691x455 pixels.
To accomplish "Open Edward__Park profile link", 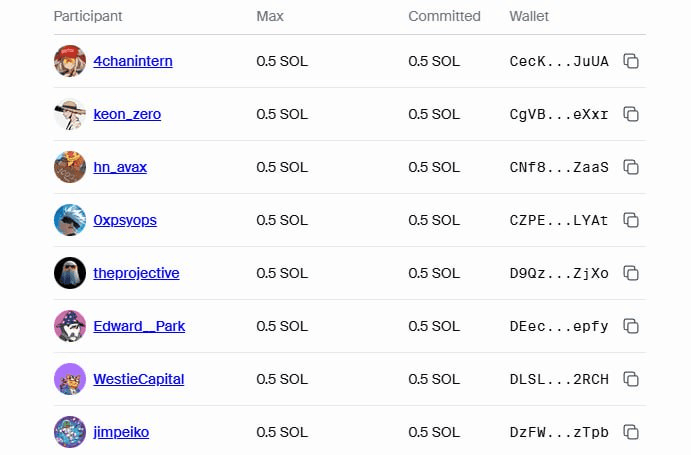I will click(139, 326).
